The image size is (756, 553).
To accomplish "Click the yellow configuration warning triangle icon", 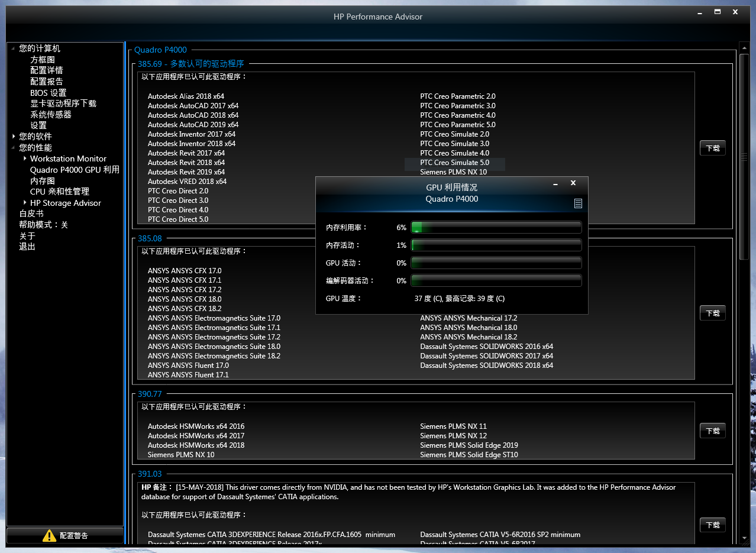I will pyautogui.click(x=50, y=536).
